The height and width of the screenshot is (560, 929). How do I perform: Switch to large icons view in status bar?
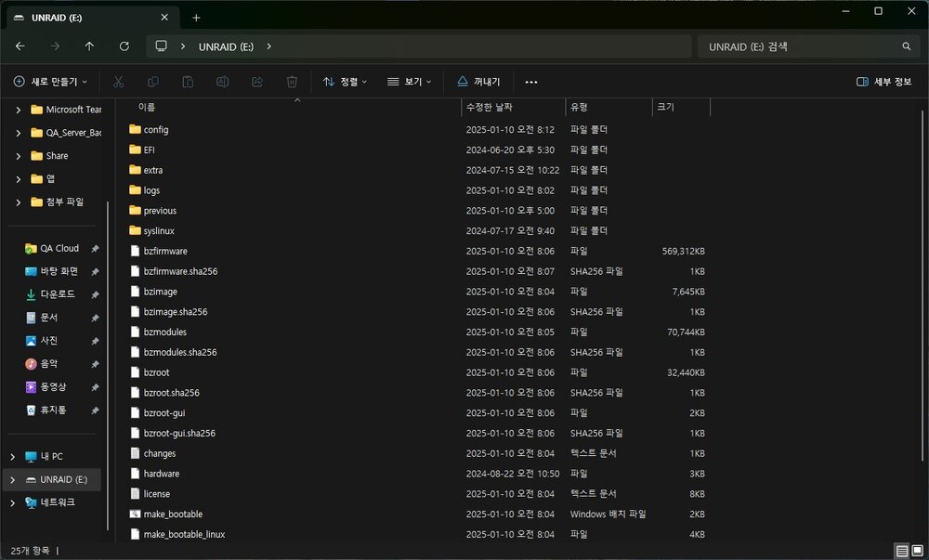click(917, 551)
